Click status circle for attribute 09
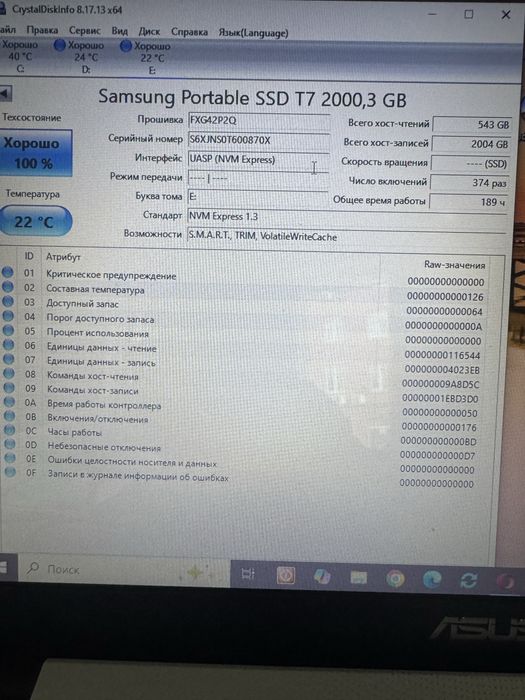This screenshot has height=700, width=525. click(9, 388)
